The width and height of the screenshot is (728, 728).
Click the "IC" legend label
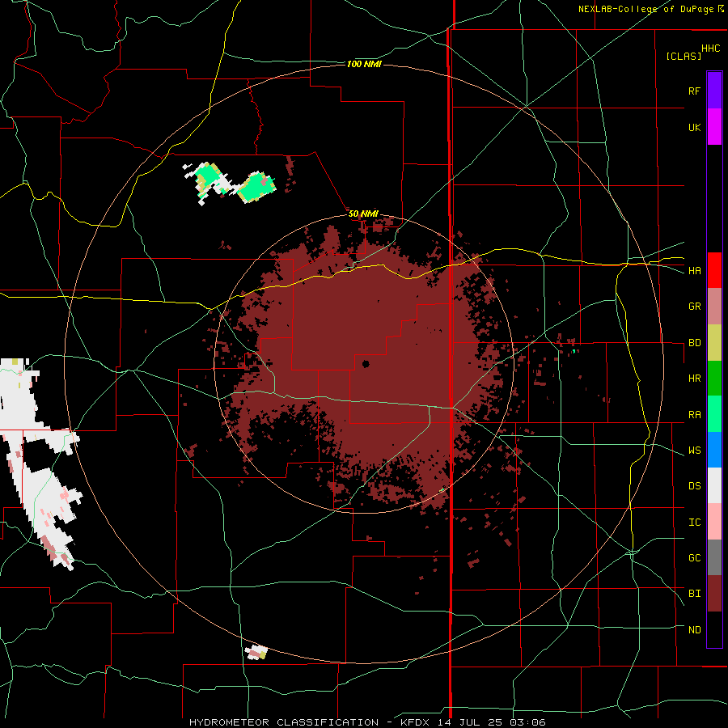coord(694,522)
